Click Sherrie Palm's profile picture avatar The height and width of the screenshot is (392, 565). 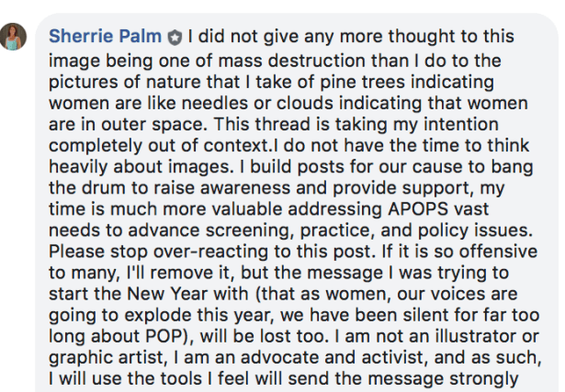(19, 38)
